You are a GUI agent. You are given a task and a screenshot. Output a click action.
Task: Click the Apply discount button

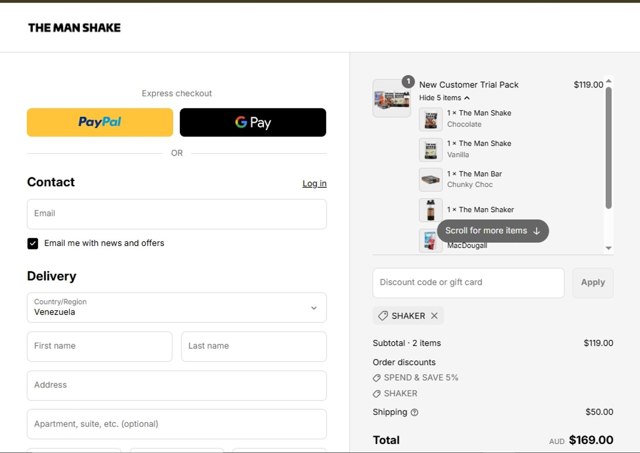pyautogui.click(x=593, y=283)
